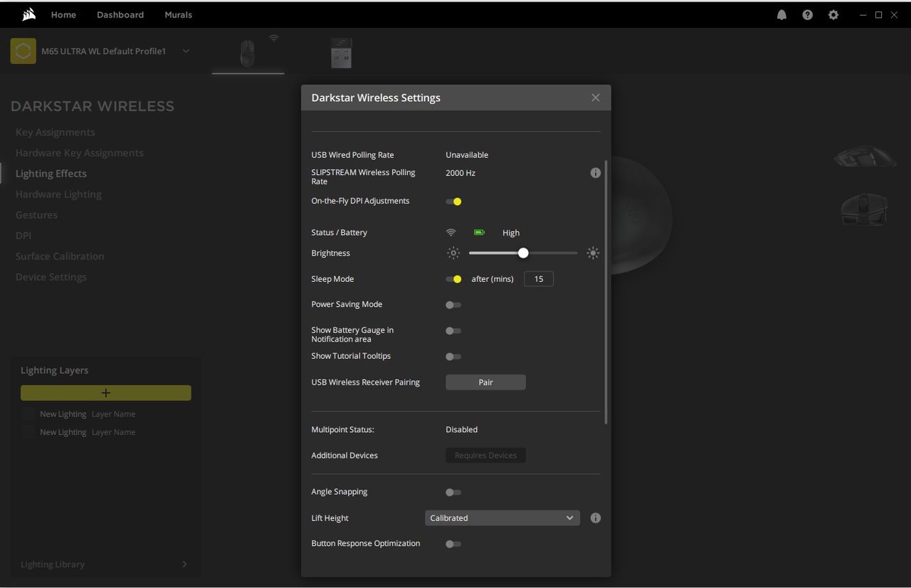
Task: Toggle On-the-Fly DPI Adjustments off
Action: (x=453, y=201)
